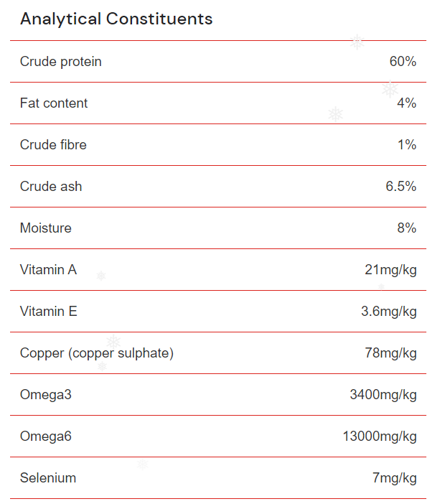Click the 3.6mg/kg Vitamin E value
The image size is (440, 504).
(x=388, y=312)
